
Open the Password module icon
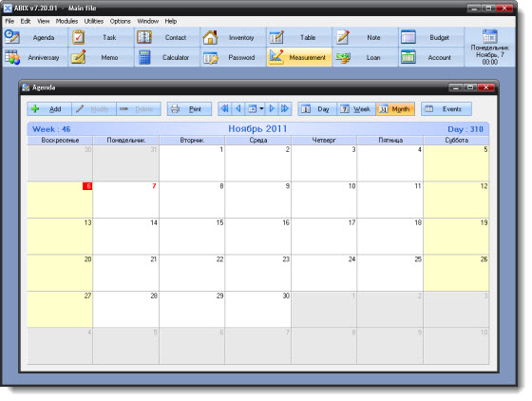(210, 58)
